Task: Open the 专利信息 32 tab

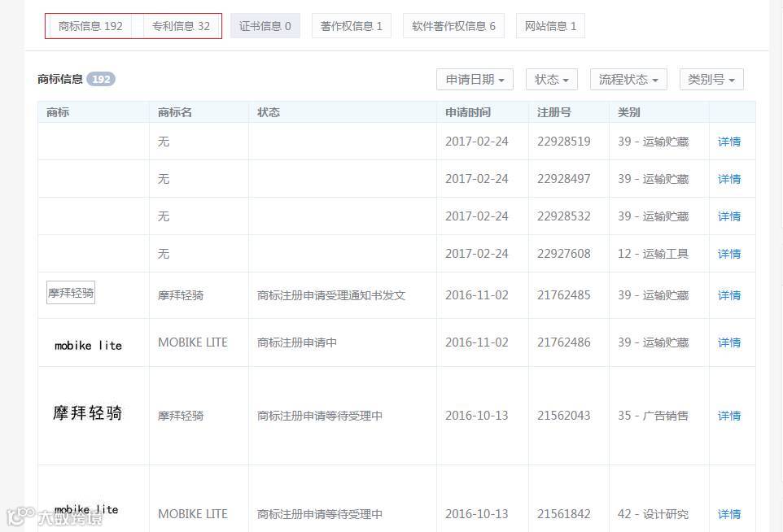Action: pos(181,26)
